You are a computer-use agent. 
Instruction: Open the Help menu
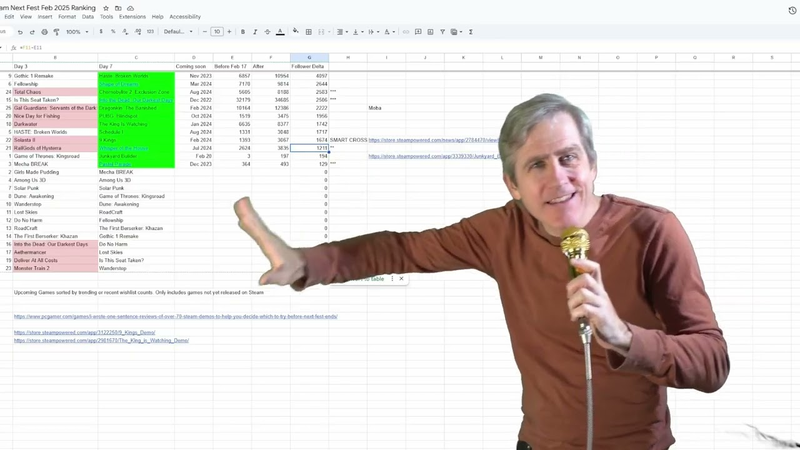coord(158,17)
